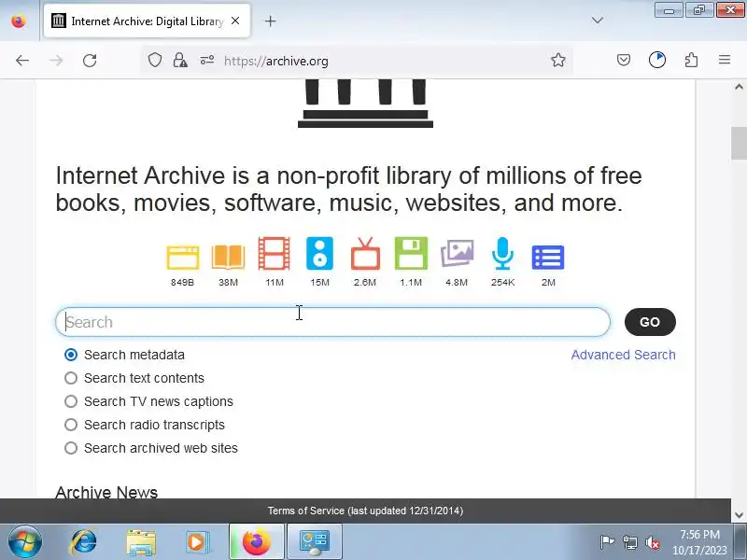This screenshot has height=560, width=747.
Task: Open the Wayback Machine web icon labeled 849B
Action: tap(182, 258)
